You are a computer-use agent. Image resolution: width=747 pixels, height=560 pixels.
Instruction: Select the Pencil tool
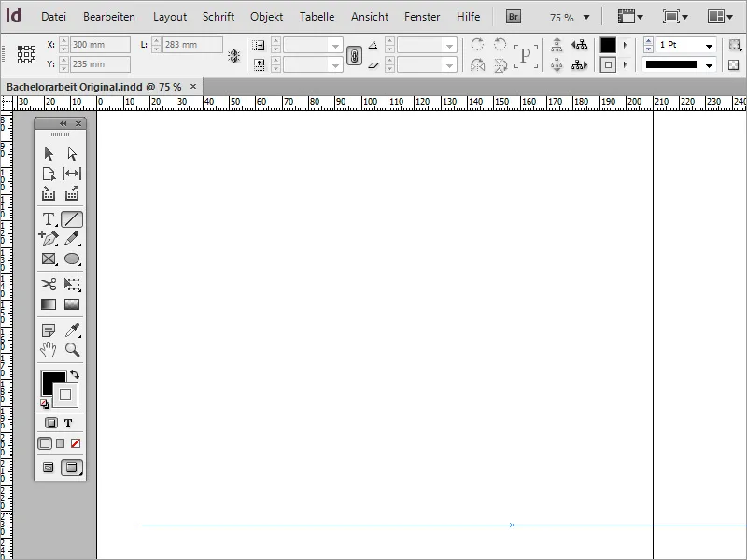72,238
